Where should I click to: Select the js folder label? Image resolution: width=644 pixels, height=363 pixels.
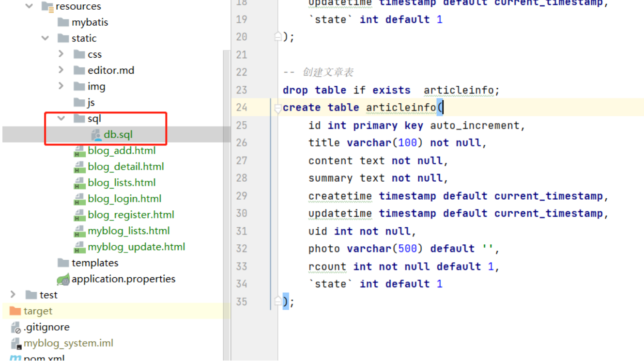[x=91, y=102]
